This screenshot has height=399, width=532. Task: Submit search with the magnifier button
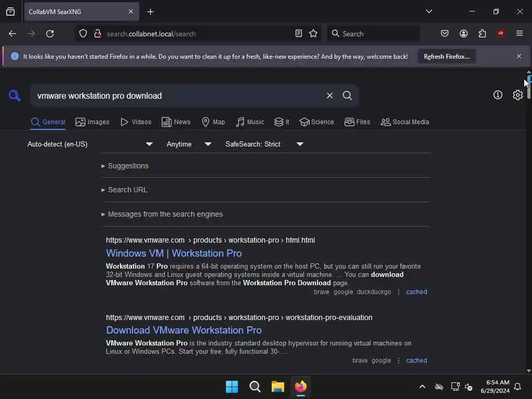(347, 96)
